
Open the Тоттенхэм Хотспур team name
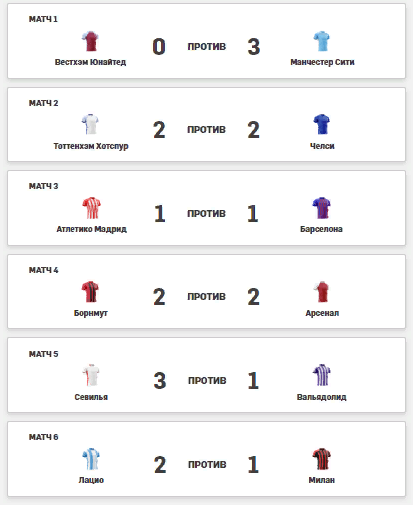[x=91, y=146]
